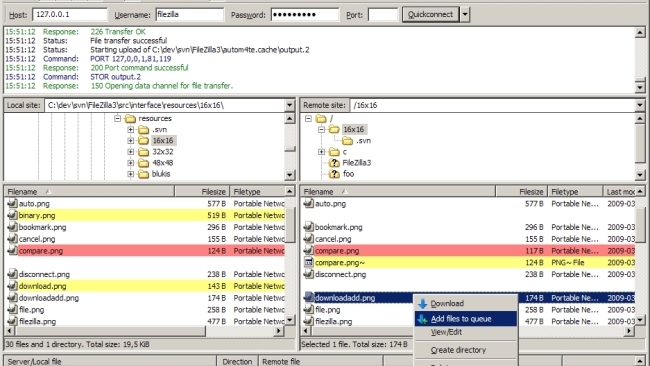The image size is (650, 366).
Task: Select the remote FileZilla3 unknown folder icon
Action: [334, 163]
